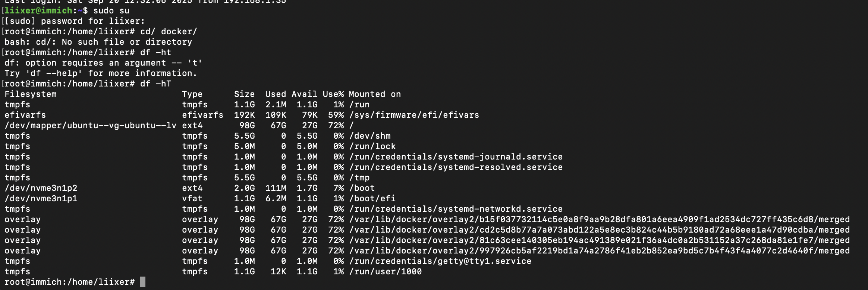868x290 pixels.
Task: Click the getty@tty1.service credentials path
Action: click(x=440, y=261)
